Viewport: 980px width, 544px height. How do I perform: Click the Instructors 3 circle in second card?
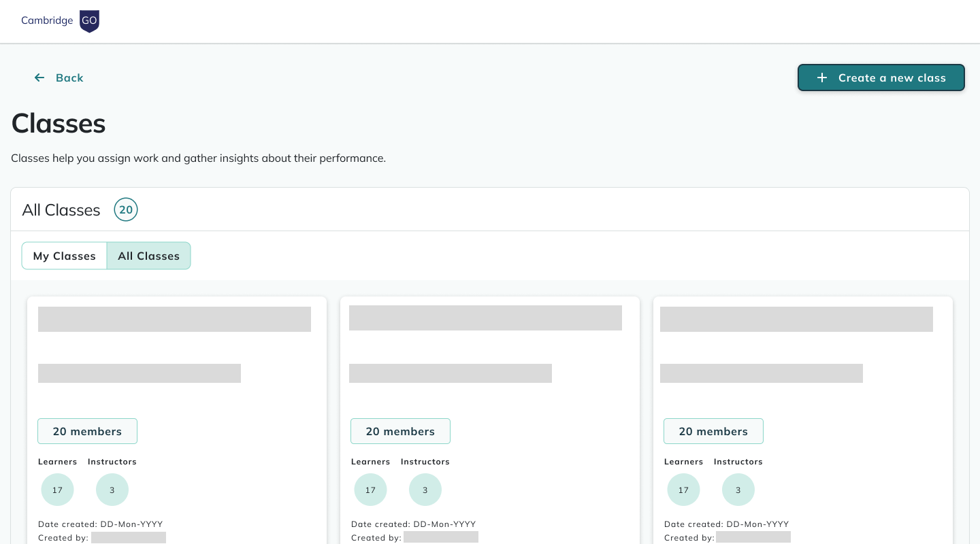tap(425, 490)
